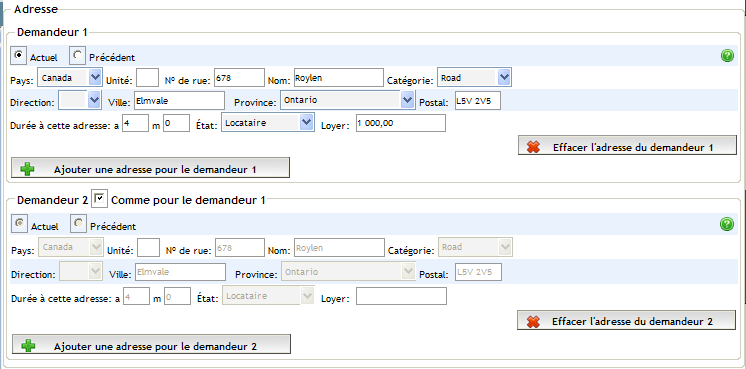Viewport: 746px width, 369px height.
Task: Select Précédent radio button for Demandeur 1
Action: [x=78, y=56]
